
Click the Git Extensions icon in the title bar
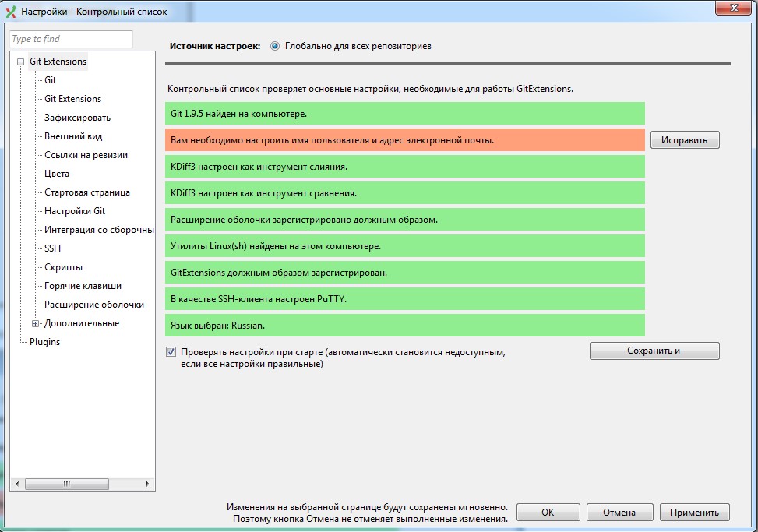coord(9,9)
